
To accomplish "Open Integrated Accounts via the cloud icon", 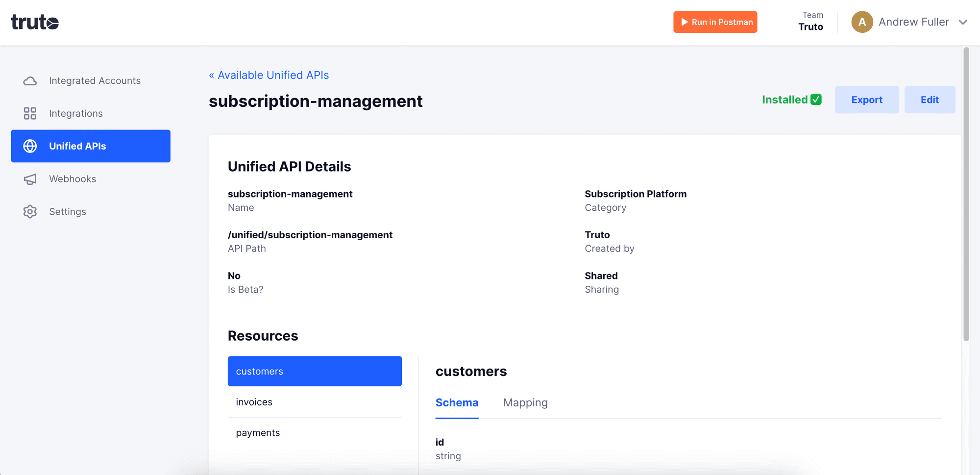I will click(x=30, y=80).
